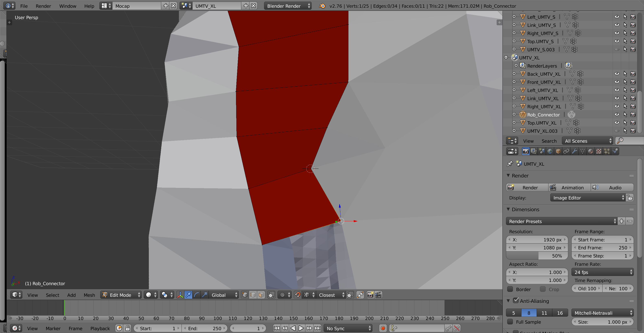644x333 pixels.
Task: Click the Render image button
Action: click(527, 187)
